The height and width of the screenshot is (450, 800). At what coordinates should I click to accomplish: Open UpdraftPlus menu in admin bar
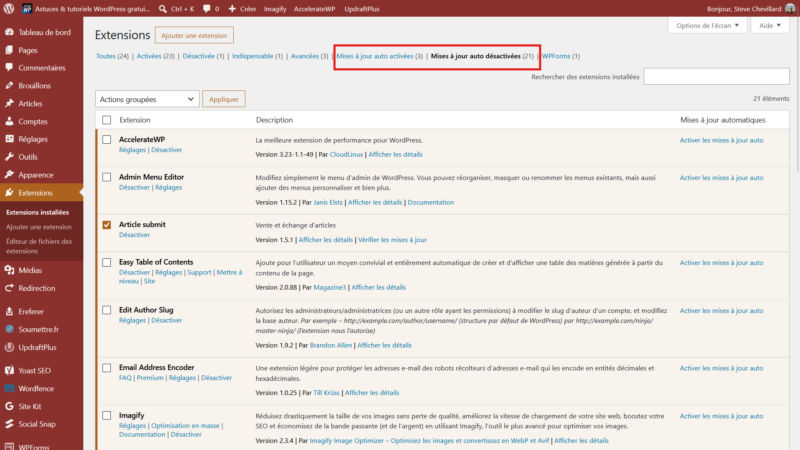(362, 9)
